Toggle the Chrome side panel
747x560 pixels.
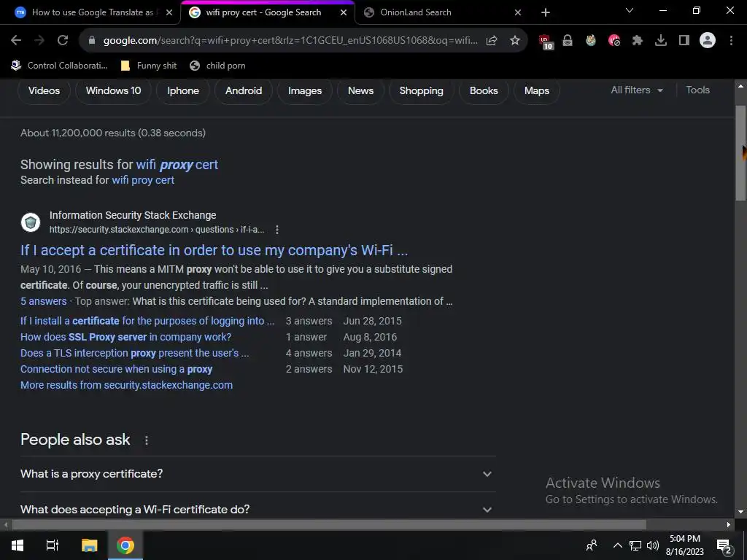point(684,41)
